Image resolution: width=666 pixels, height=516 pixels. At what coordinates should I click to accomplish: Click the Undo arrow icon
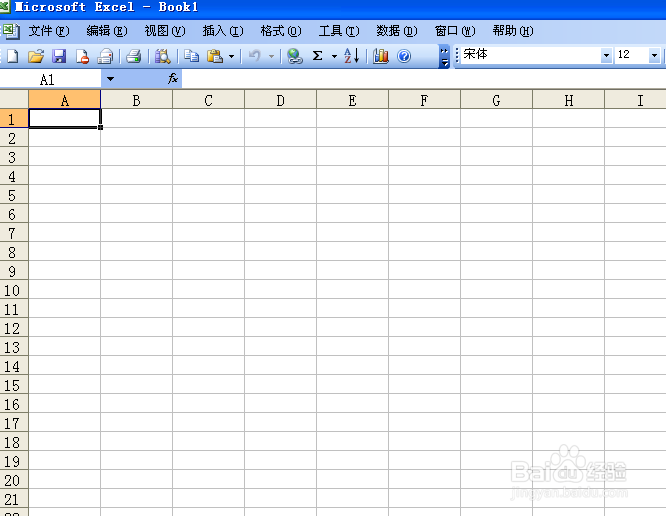pos(254,56)
